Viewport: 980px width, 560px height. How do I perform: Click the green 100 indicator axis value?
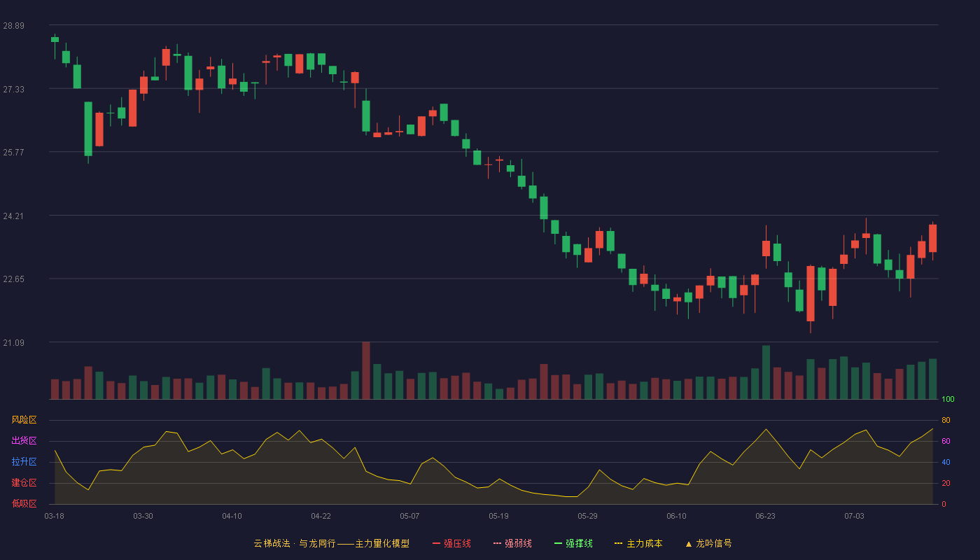coord(948,400)
